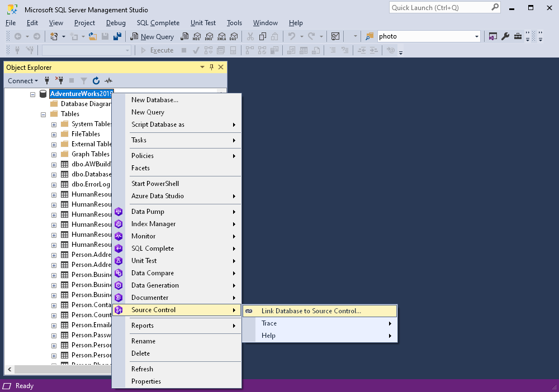Close the Object Explorer panel
The width and height of the screenshot is (559, 392).
pyautogui.click(x=221, y=67)
